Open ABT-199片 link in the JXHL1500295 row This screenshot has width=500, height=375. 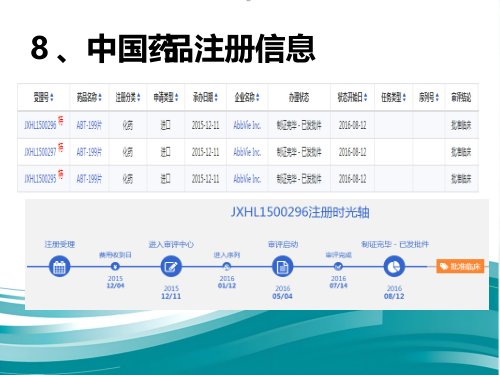pos(89,179)
